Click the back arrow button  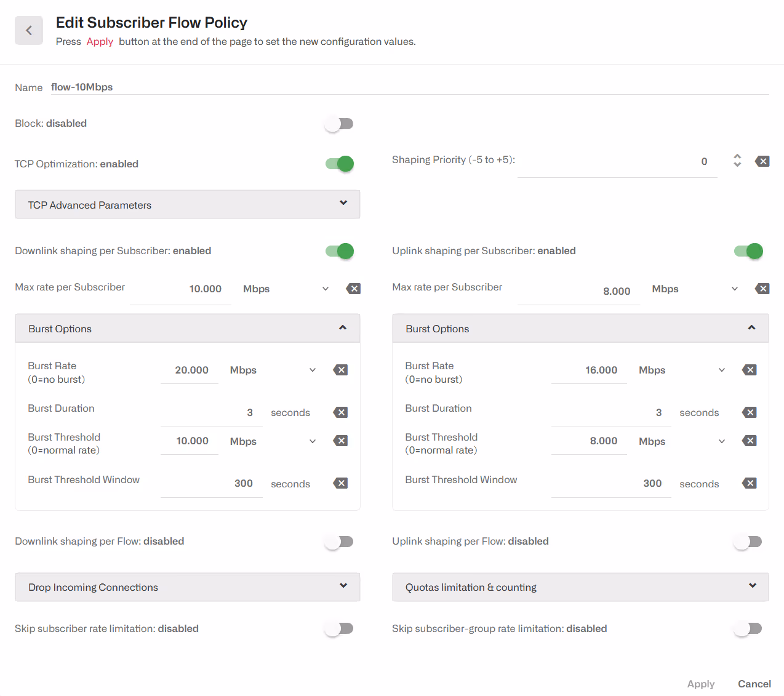click(29, 30)
